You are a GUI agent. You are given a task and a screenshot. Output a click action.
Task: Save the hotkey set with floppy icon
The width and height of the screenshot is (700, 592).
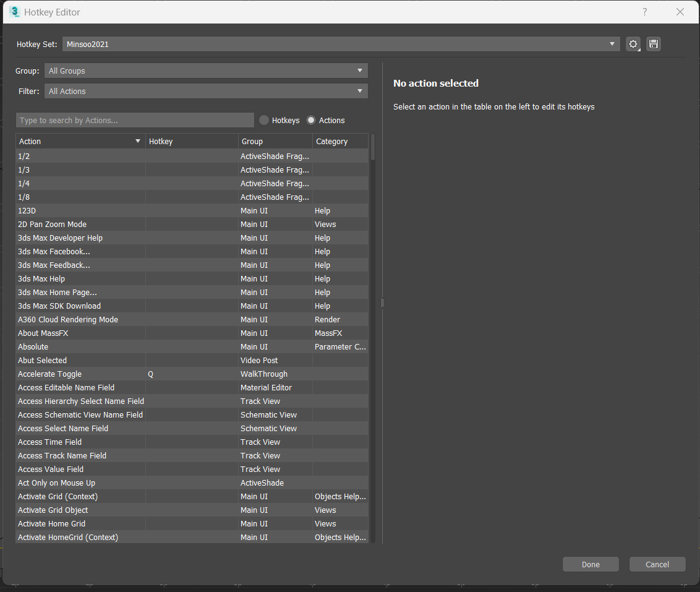pyautogui.click(x=654, y=44)
